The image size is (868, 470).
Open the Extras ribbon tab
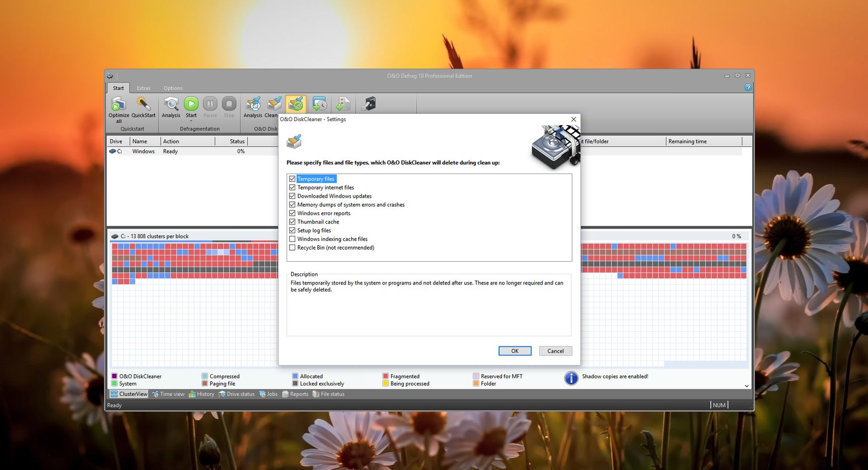click(x=144, y=88)
